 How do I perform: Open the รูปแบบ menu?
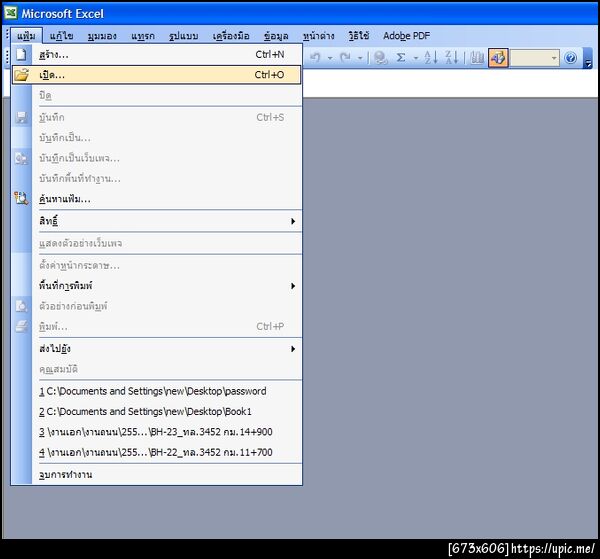[x=184, y=36]
